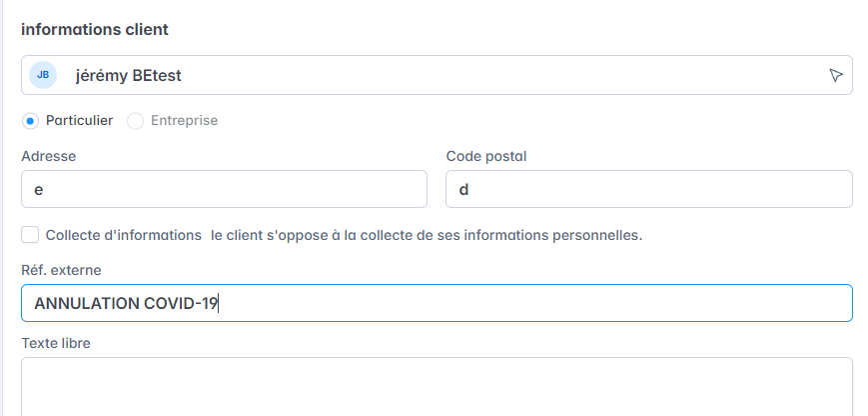Click the informations client section heading
Screen dimensions: 868x416
[x=95, y=29]
